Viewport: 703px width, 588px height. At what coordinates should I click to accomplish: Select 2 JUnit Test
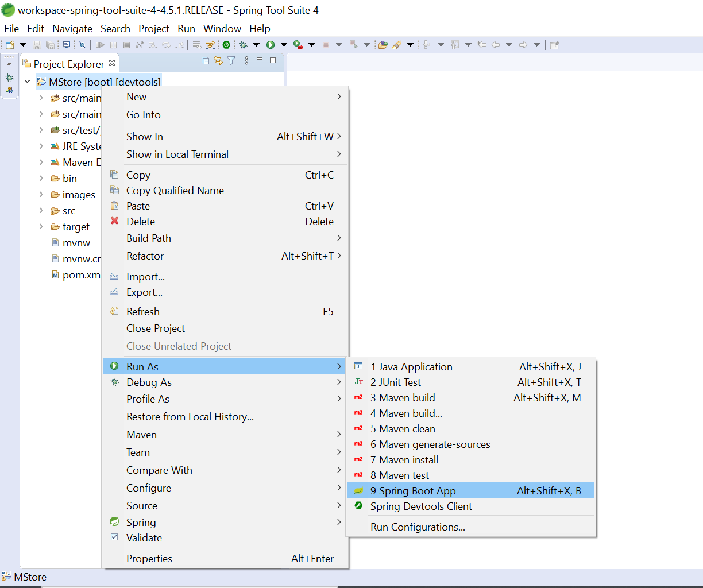click(x=471, y=382)
